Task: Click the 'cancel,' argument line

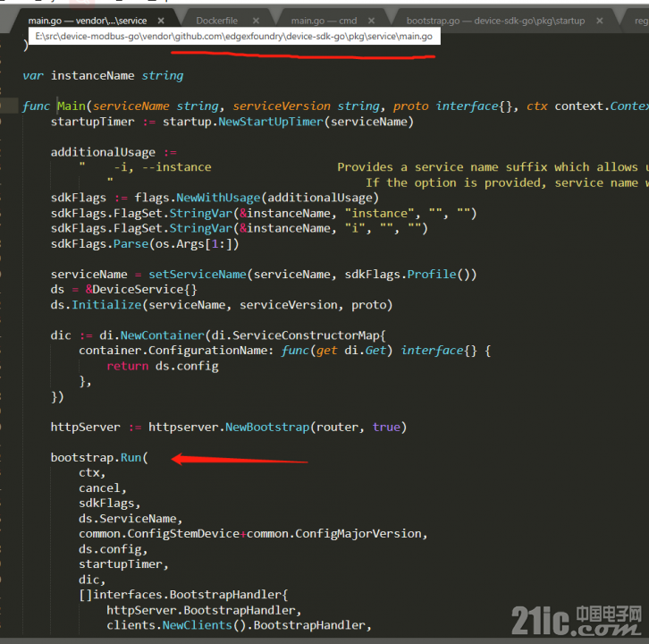Action: coord(103,488)
